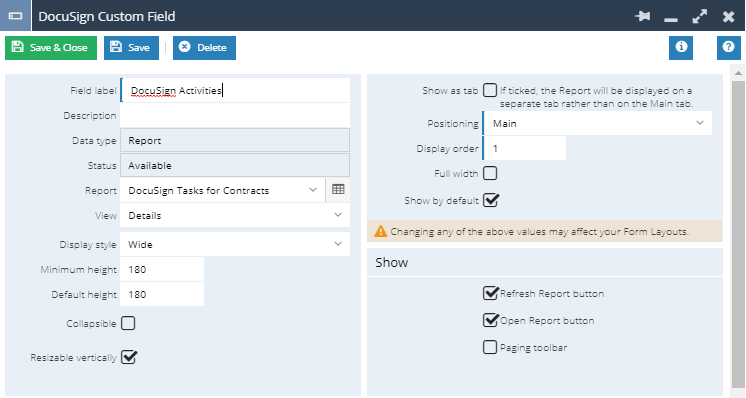Viewport: 746px width, 398px height.
Task: Click Save & Close button
Action: pyautogui.click(x=51, y=48)
